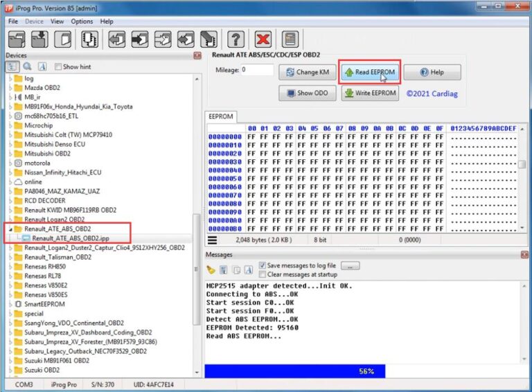Click the broom clear messages icon
Image resolution: width=532 pixels, height=392 pixels.
(211, 270)
